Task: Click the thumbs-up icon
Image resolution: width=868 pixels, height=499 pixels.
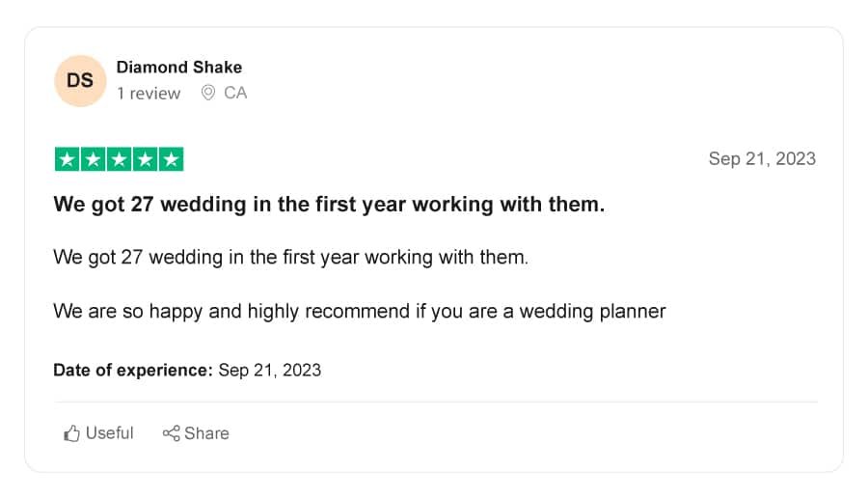Action: point(72,433)
